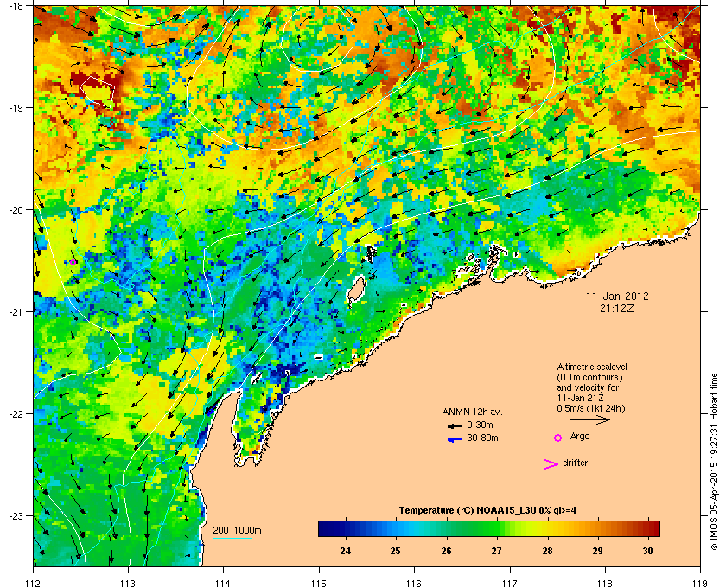Click the '0-30m' legend label
This screenshot has height=588, width=726.
pos(480,425)
